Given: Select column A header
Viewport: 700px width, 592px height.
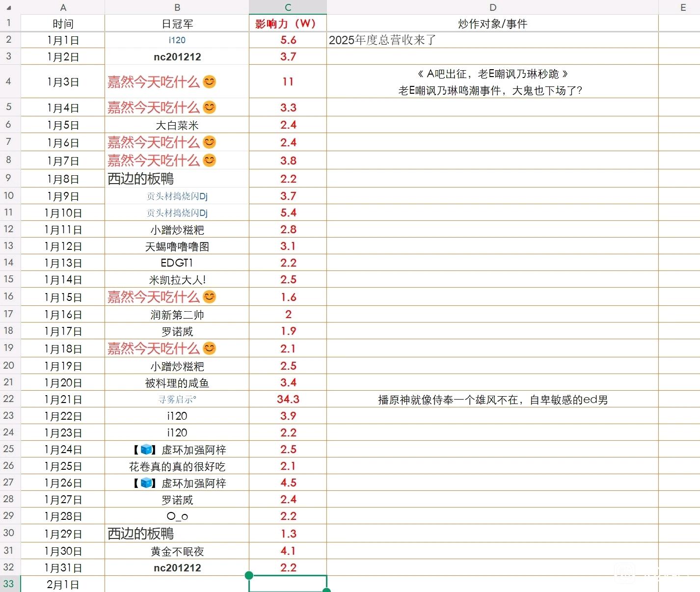Looking at the screenshot, I should (63, 7).
